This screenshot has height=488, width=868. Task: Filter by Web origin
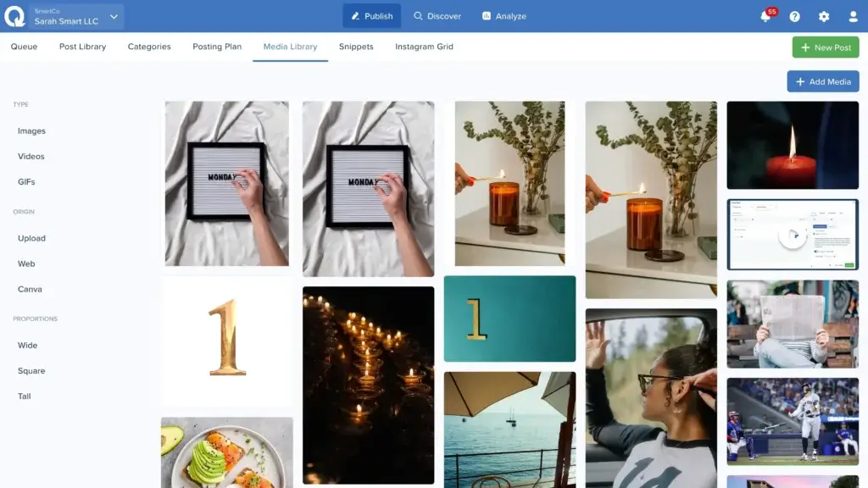(26, 264)
